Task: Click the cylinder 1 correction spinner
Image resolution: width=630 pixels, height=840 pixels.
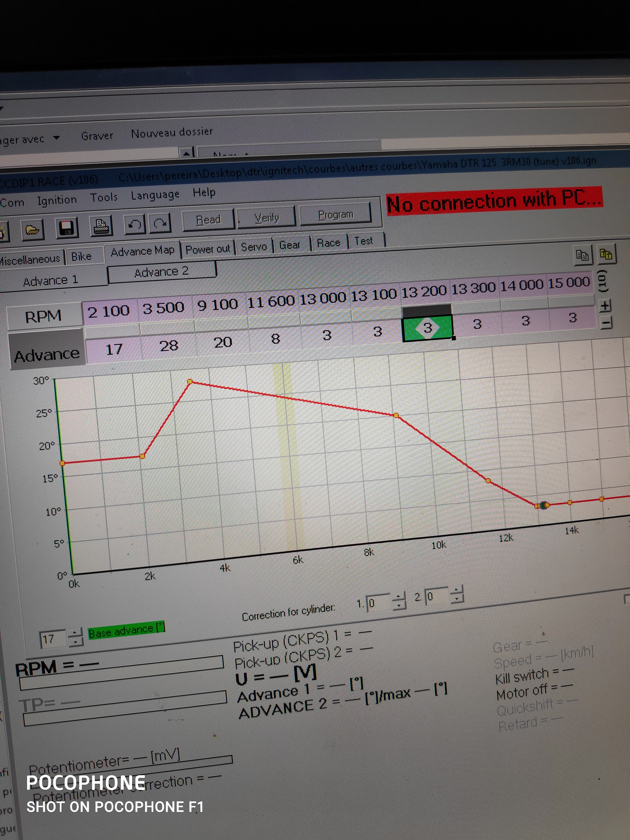Action: (399, 601)
